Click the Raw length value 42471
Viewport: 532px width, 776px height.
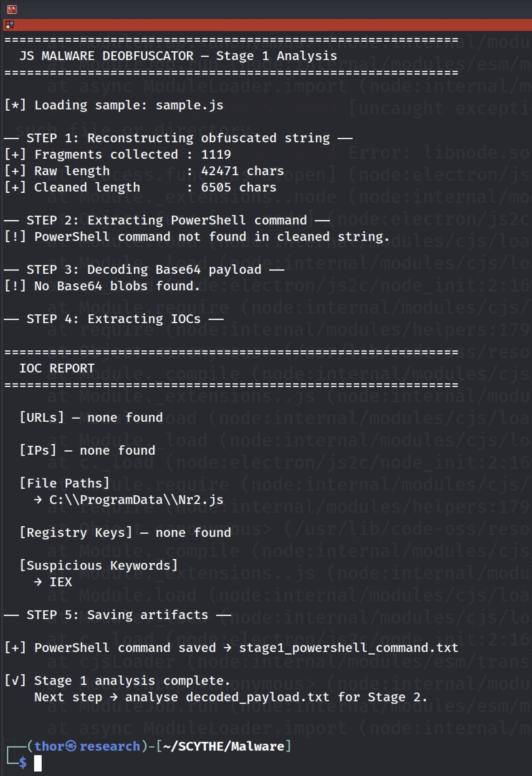[x=219, y=171]
